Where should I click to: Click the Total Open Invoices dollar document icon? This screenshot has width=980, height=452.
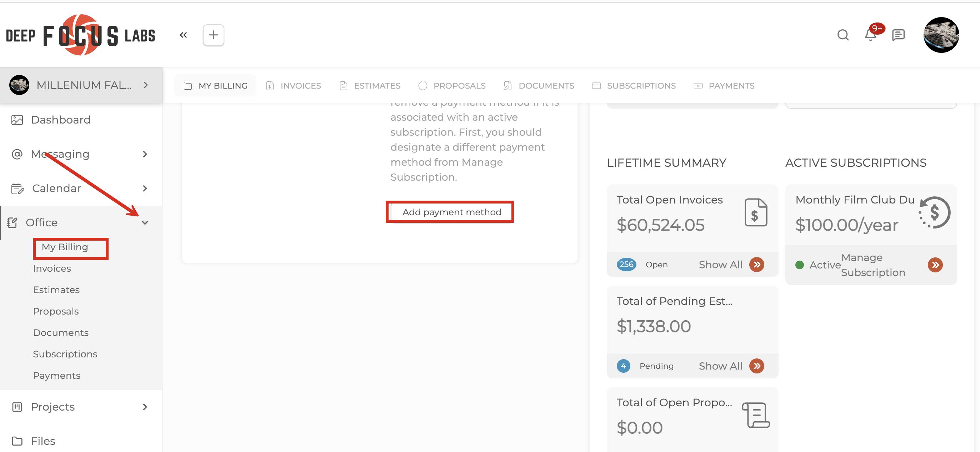(756, 212)
